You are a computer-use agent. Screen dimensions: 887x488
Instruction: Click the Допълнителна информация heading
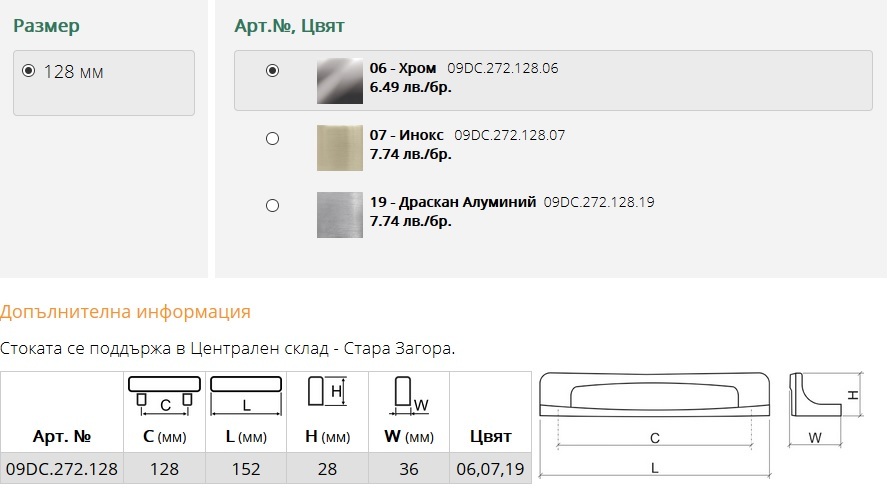pos(125,312)
